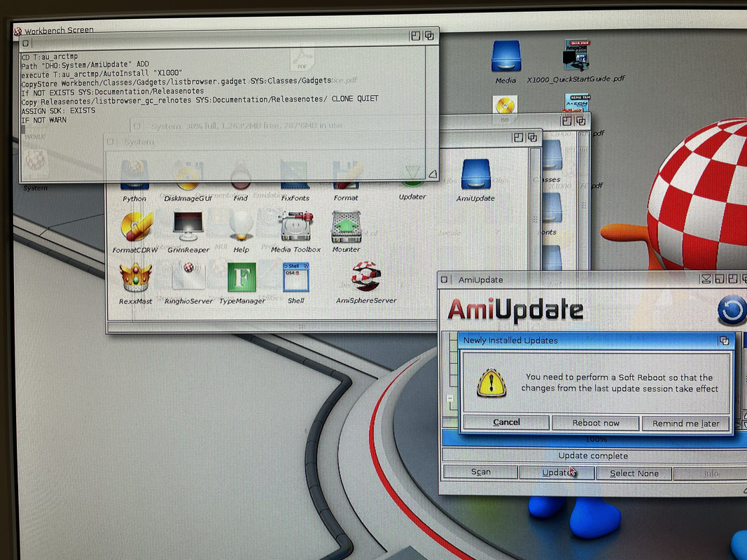
Task: Click the yellow warning icon in the dialog
Action: (x=491, y=383)
